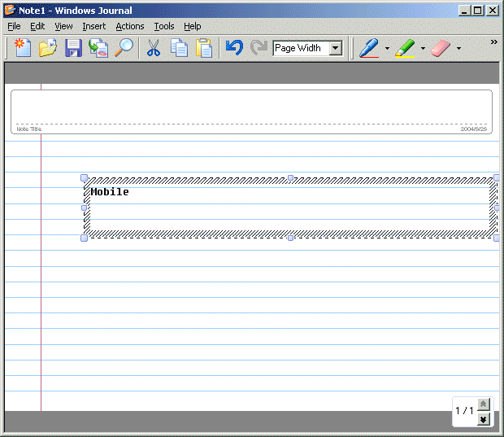Undo the last action
The height and width of the screenshot is (437, 504).
pos(234,47)
